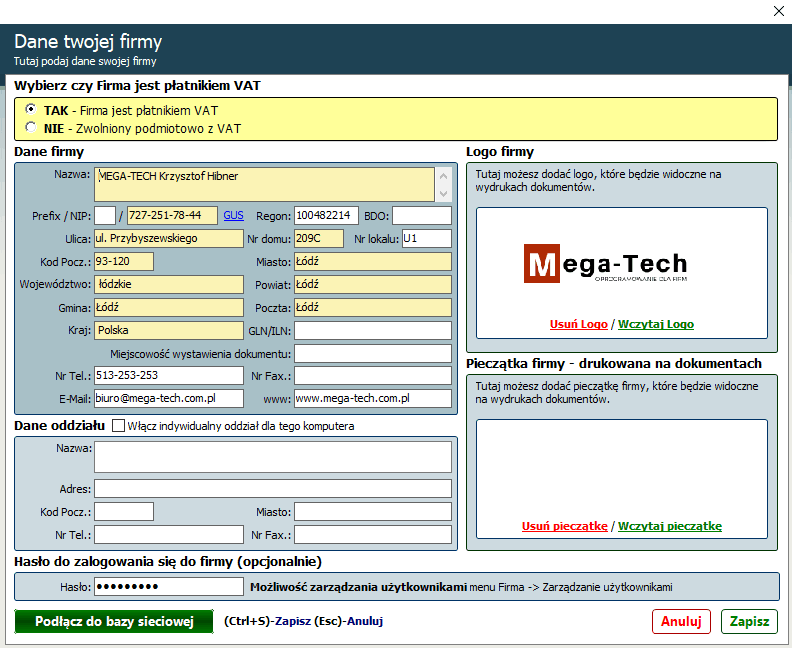The height and width of the screenshot is (648, 792).
Task: Click the empty GLN/ILN field
Action: pyautogui.click(x=373, y=331)
